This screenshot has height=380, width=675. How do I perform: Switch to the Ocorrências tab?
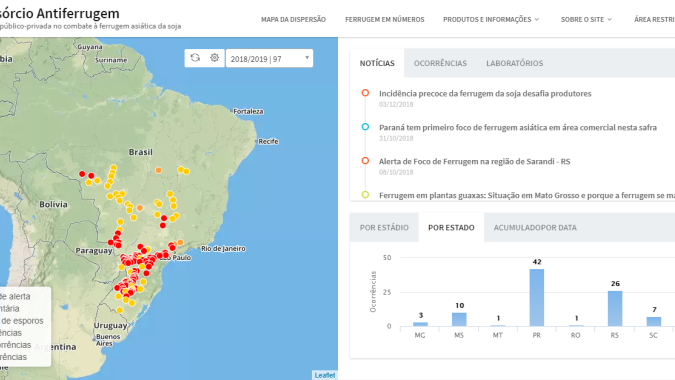440,63
